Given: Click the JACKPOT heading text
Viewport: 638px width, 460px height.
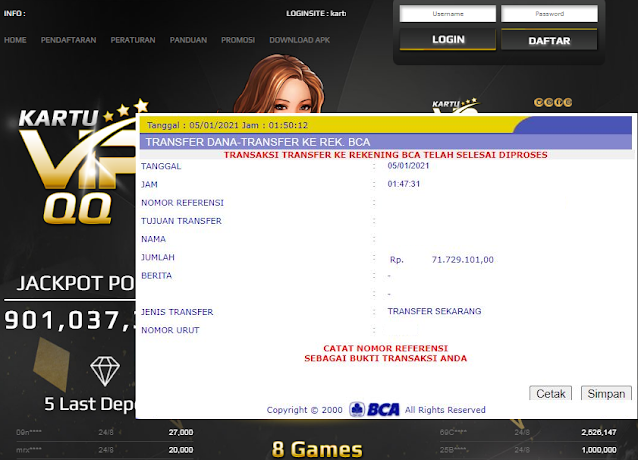Looking at the screenshot, I should (75, 283).
